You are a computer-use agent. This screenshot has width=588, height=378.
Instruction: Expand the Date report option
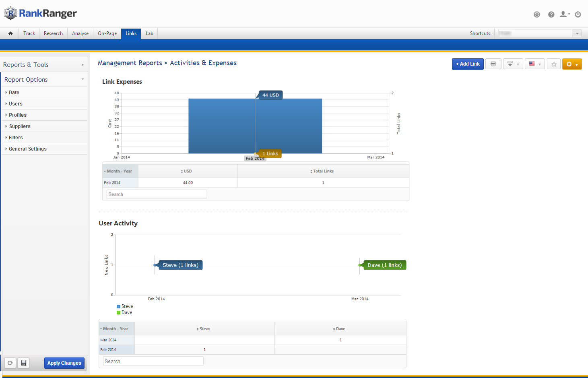click(x=14, y=93)
